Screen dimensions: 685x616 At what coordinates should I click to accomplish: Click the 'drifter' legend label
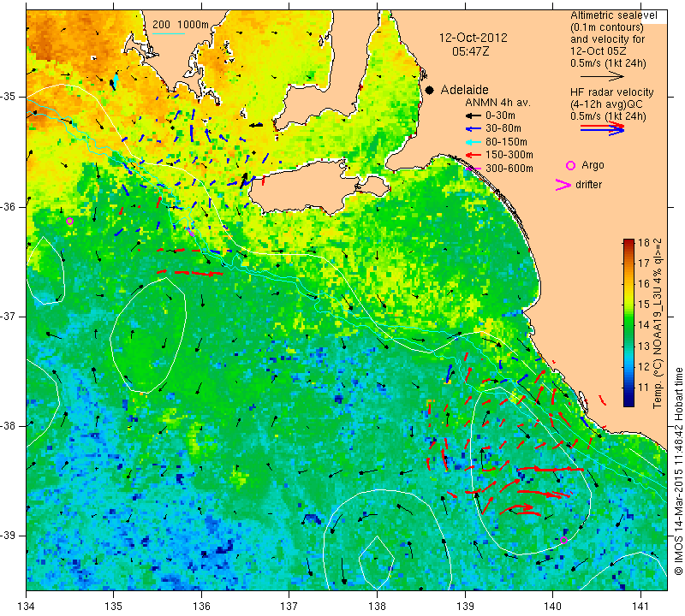click(589, 185)
